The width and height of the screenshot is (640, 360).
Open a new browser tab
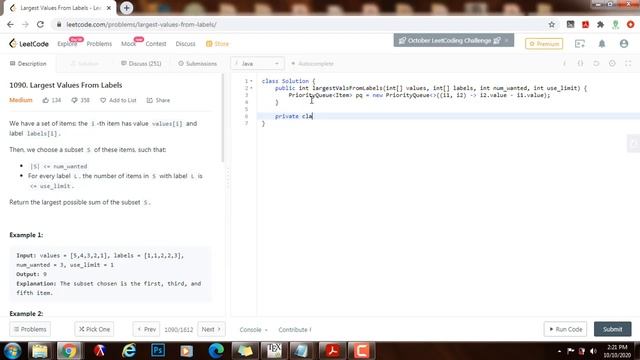(x=126, y=8)
